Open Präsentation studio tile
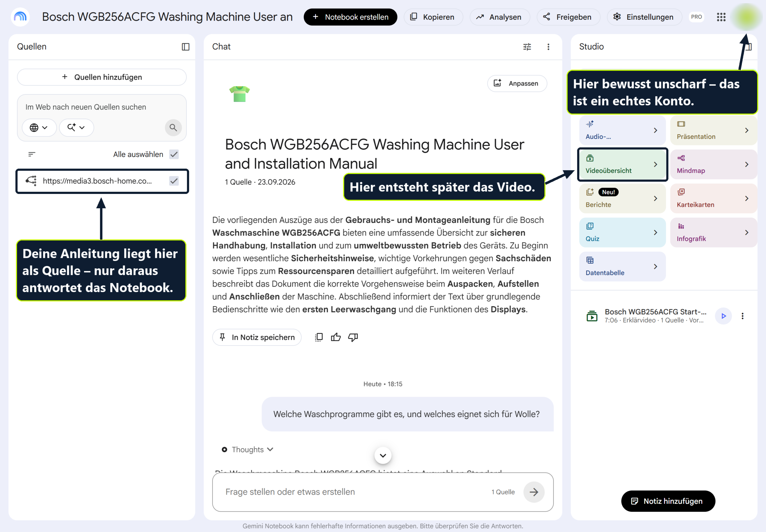 pos(713,130)
